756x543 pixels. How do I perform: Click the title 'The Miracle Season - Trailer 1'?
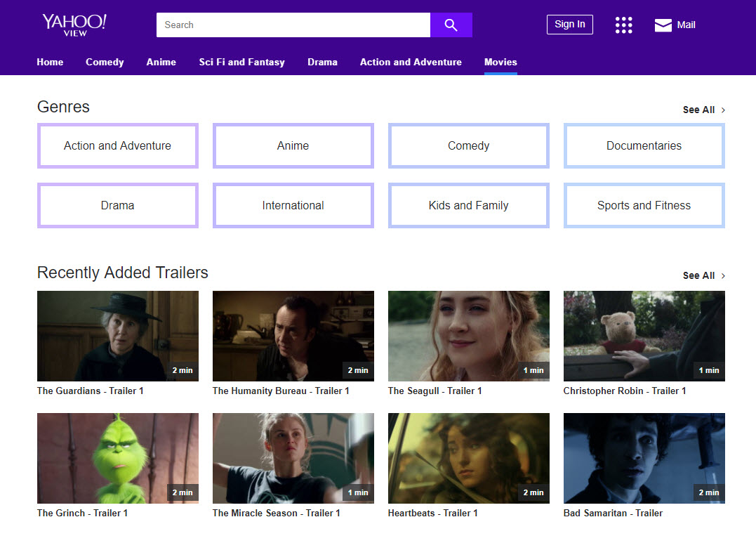point(277,513)
